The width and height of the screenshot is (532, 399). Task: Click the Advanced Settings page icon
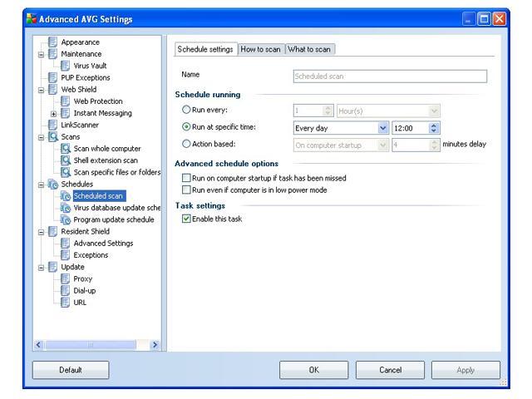(x=65, y=244)
